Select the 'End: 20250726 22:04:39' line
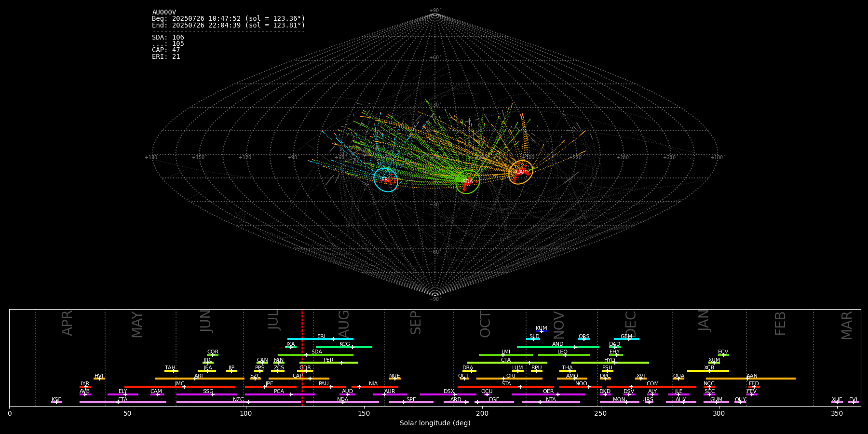The image size is (868, 434). [x=229, y=25]
